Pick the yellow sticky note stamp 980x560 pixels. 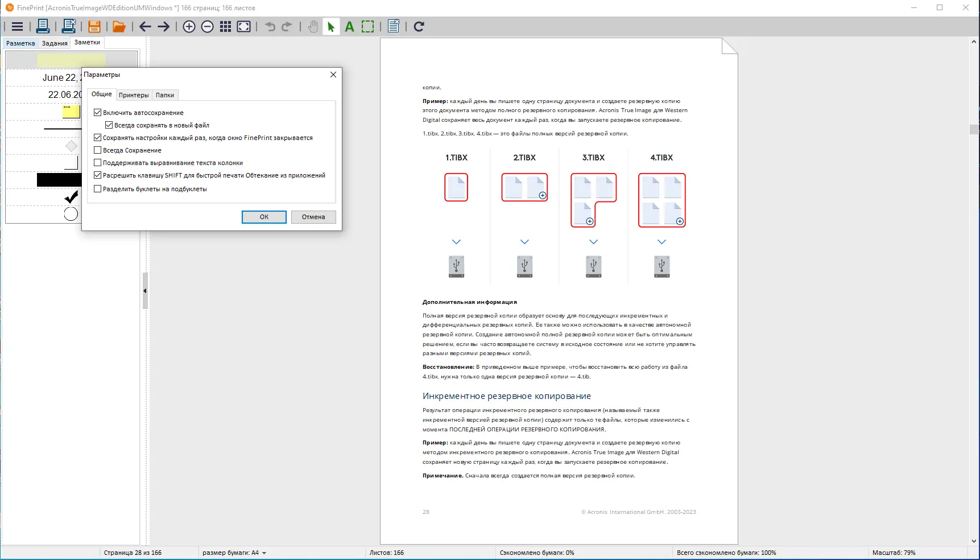pos(71,112)
